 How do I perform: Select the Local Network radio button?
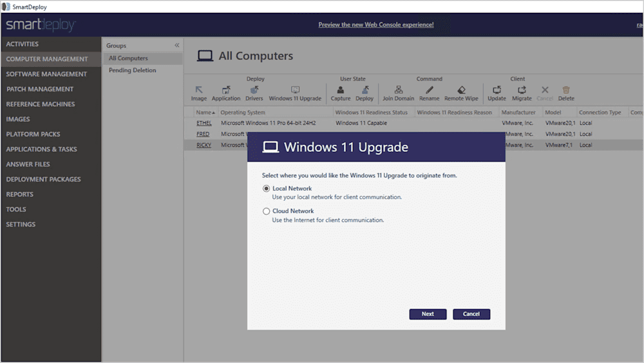266,189
